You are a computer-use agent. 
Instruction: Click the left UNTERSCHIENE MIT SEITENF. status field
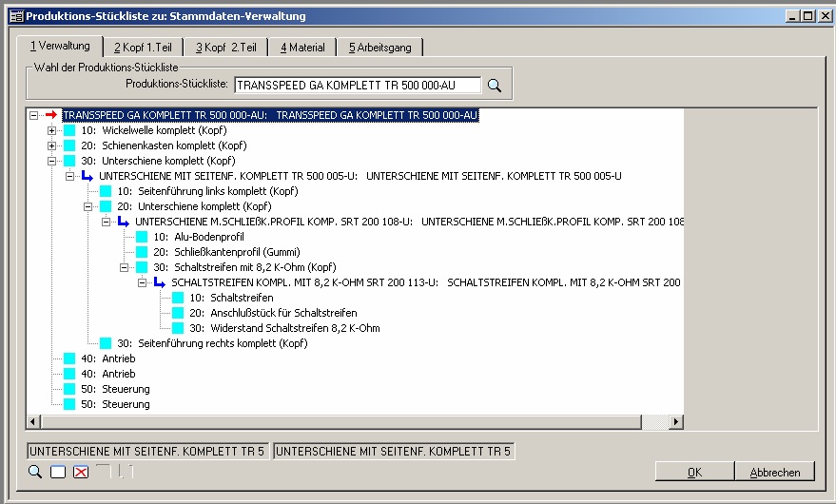(147, 451)
